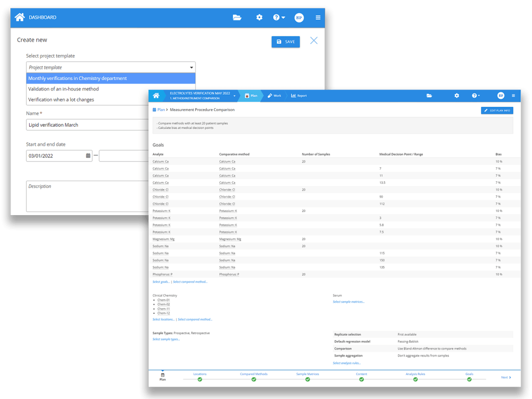Open the Project template dropdown
The image size is (532, 399).
[111, 67]
